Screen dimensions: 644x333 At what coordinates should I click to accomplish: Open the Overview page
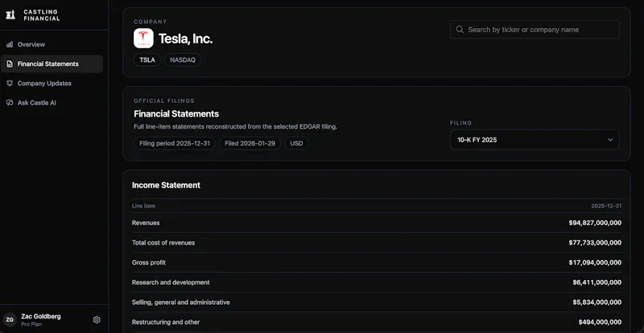pos(52,44)
